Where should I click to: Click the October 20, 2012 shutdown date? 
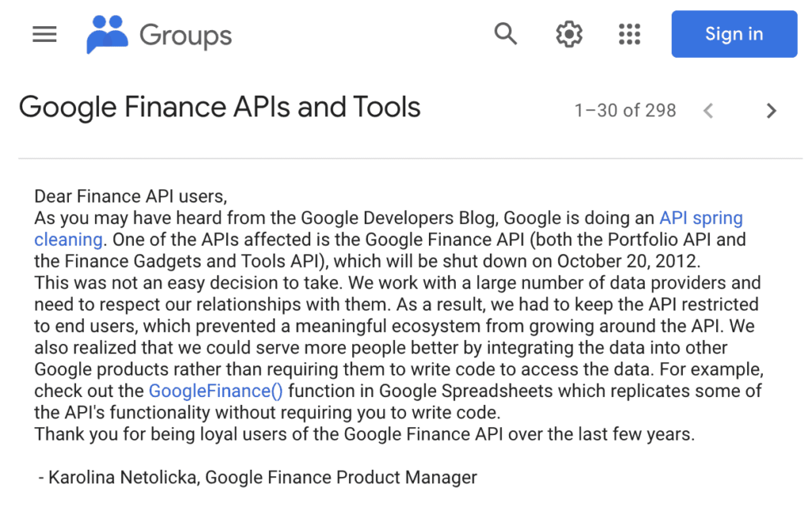(628, 261)
